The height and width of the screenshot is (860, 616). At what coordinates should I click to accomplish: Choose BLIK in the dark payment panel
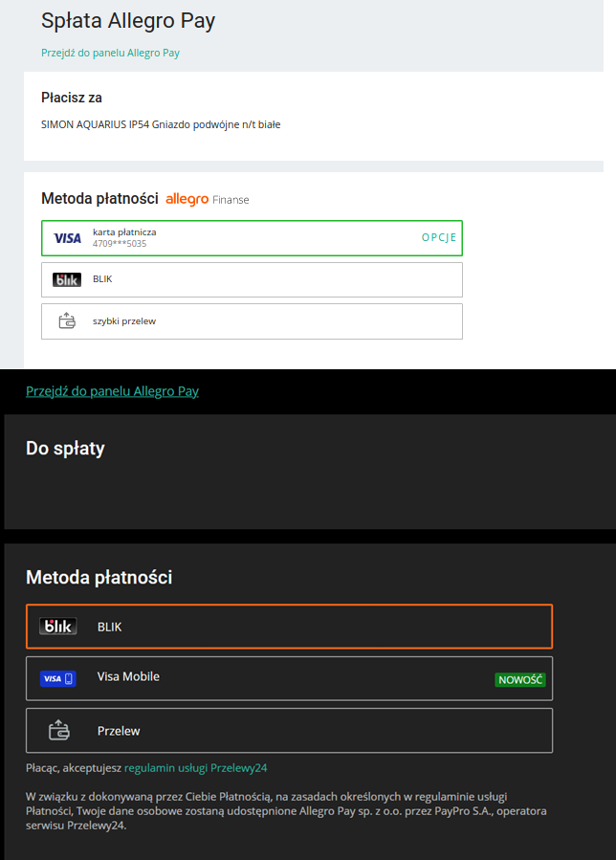pos(289,627)
